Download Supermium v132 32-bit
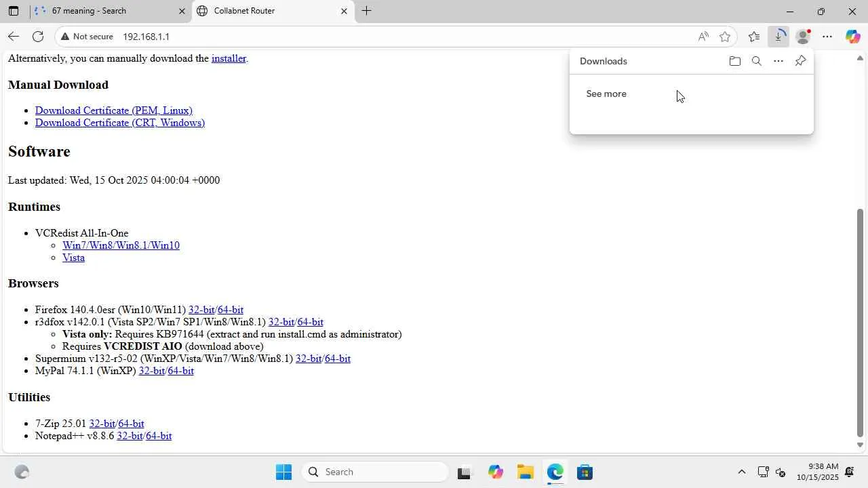The height and width of the screenshot is (488, 868). (x=309, y=359)
